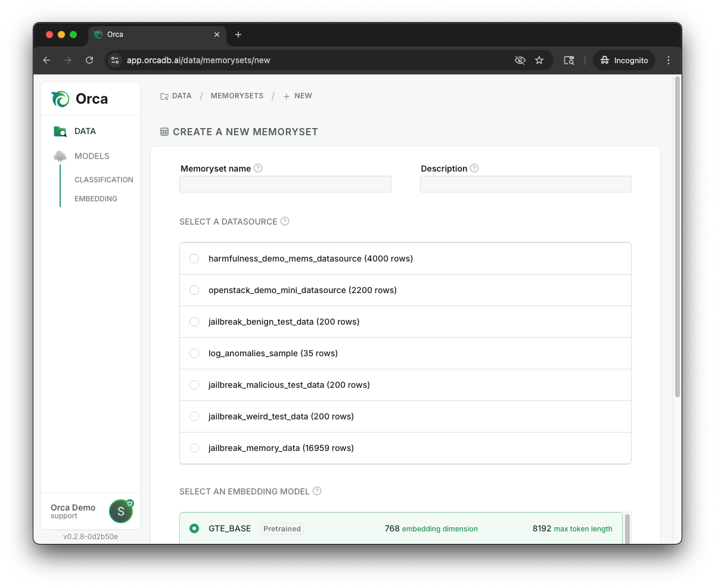The height and width of the screenshot is (588, 715).
Task: Click the harmfulness_demo_mems_datasource (4000 rows) label
Action: point(310,259)
